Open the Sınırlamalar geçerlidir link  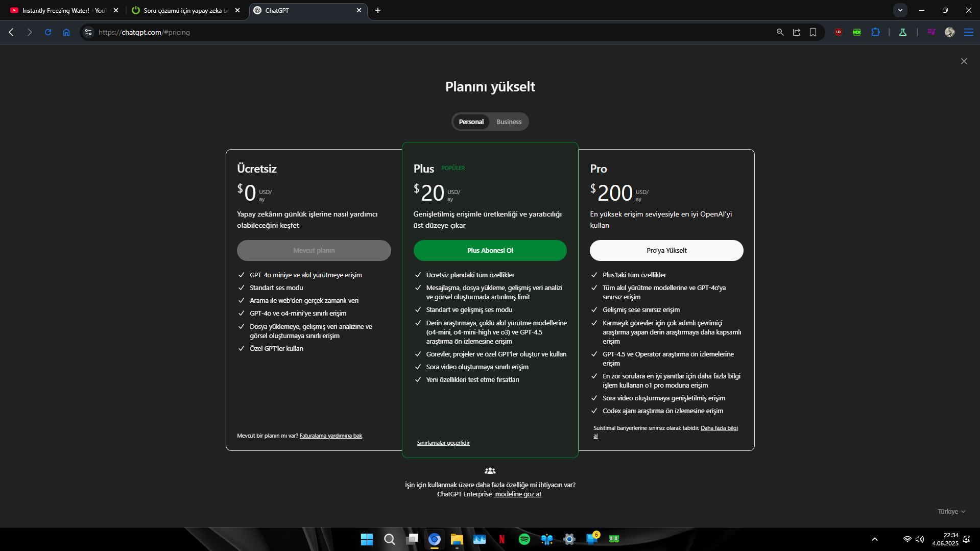(x=443, y=443)
